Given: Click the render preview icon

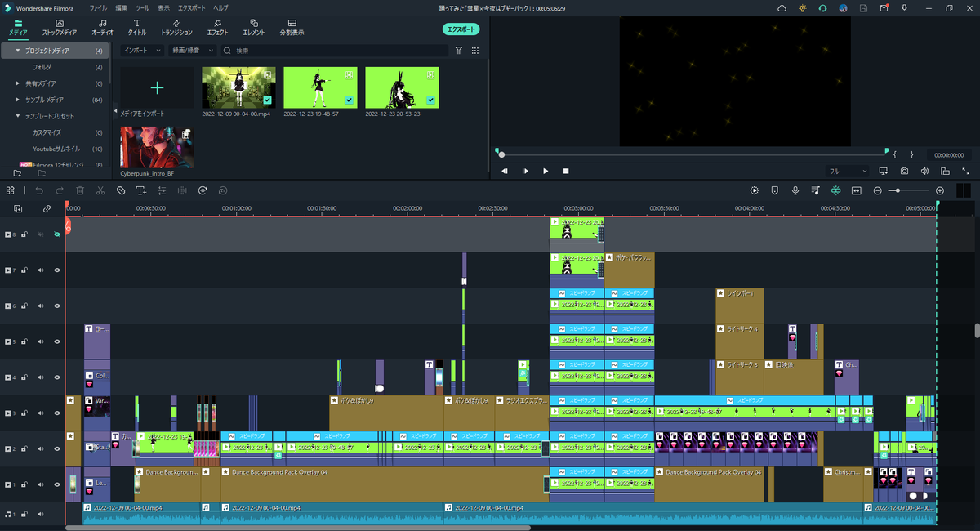Looking at the screenshot, I should click(x=754, y=190).
